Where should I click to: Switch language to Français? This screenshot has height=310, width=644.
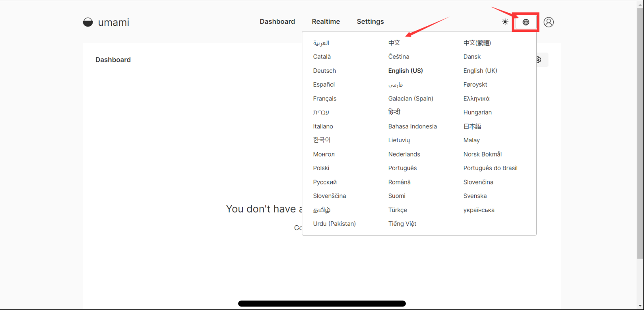[x=324, y=99]
